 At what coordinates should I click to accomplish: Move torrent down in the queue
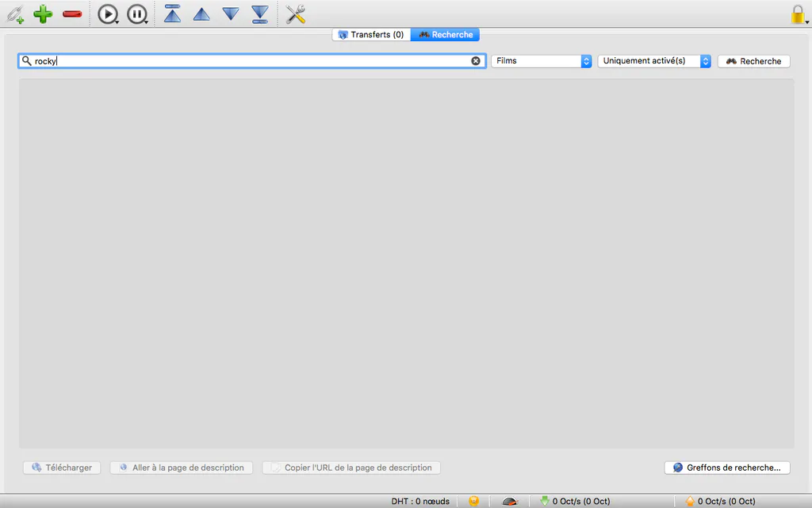click(x=231, y=14)
